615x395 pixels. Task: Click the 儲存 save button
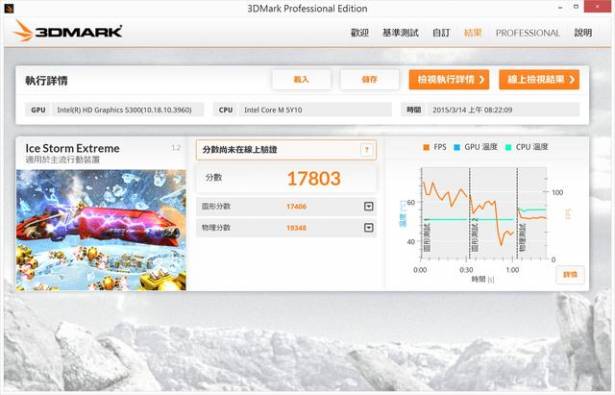coord(369,80)
